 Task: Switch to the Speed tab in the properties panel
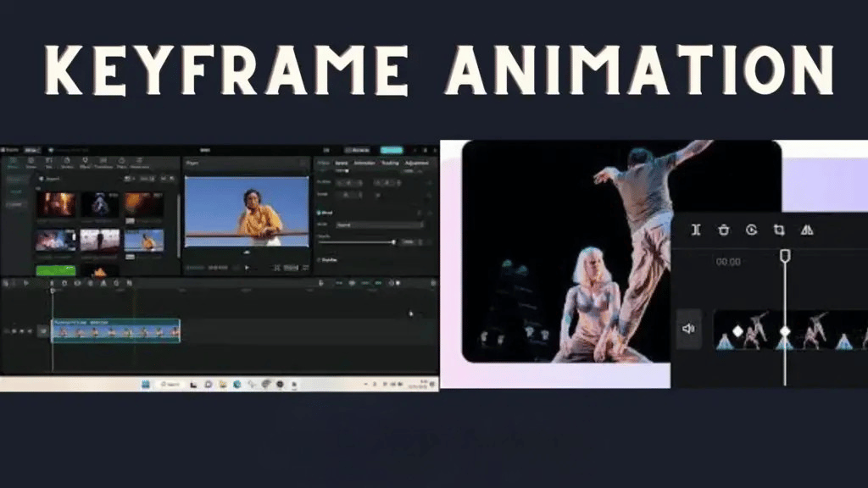click(x=342, y=164)
